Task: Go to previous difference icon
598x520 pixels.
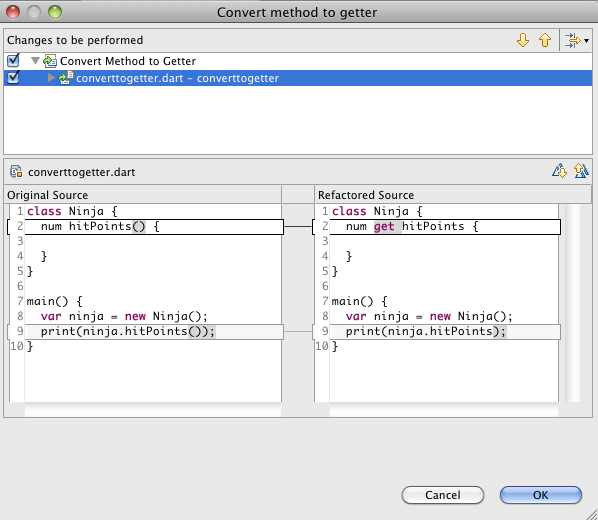Action: click(581, 171)
